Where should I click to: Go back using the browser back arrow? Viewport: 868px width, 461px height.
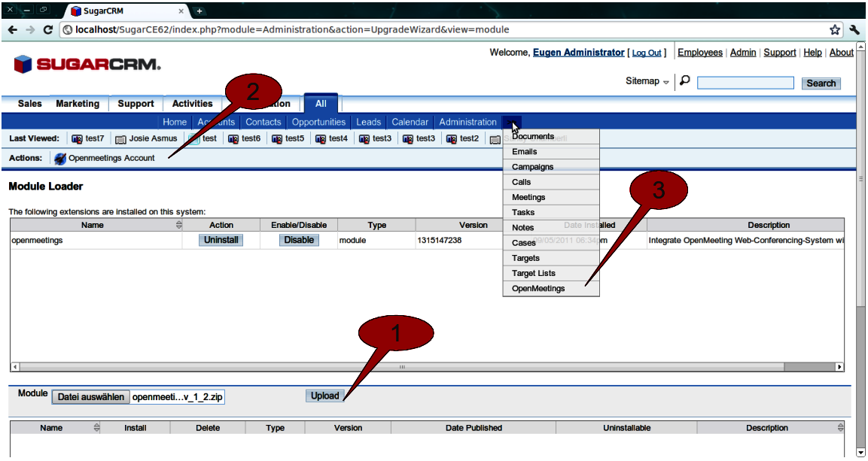click(x=13, y=30)
